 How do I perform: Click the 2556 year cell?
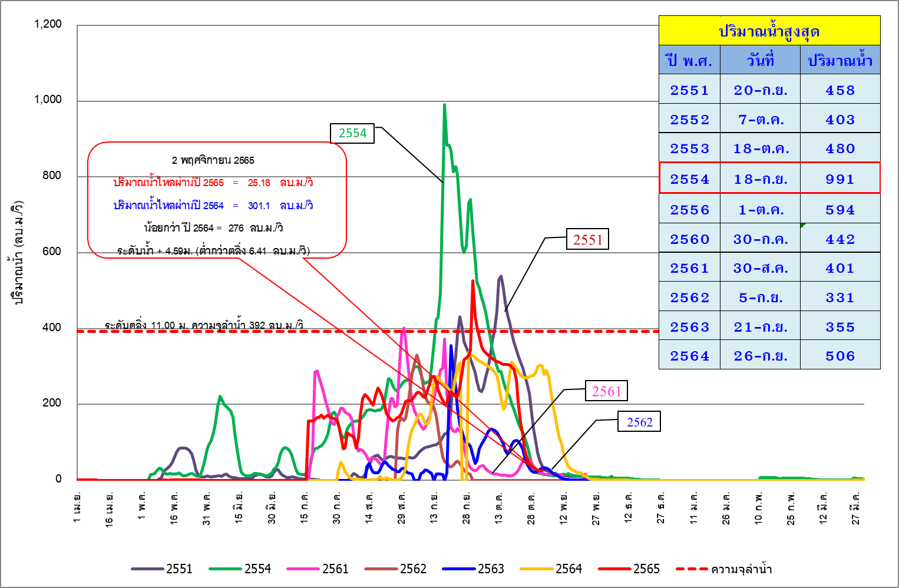pyautogui.click(x=689, y=209)
